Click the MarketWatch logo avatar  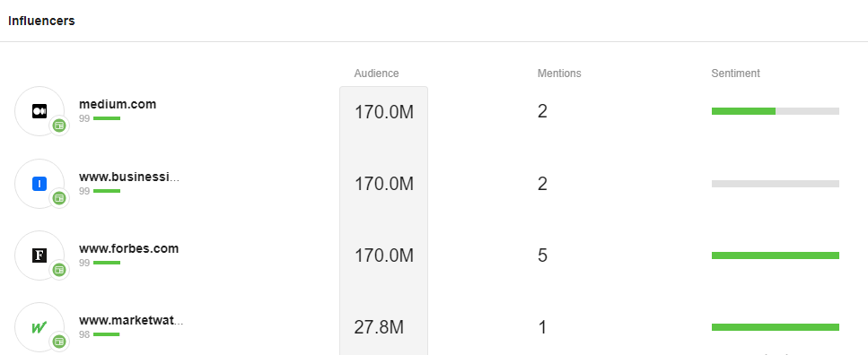[39, 327]
